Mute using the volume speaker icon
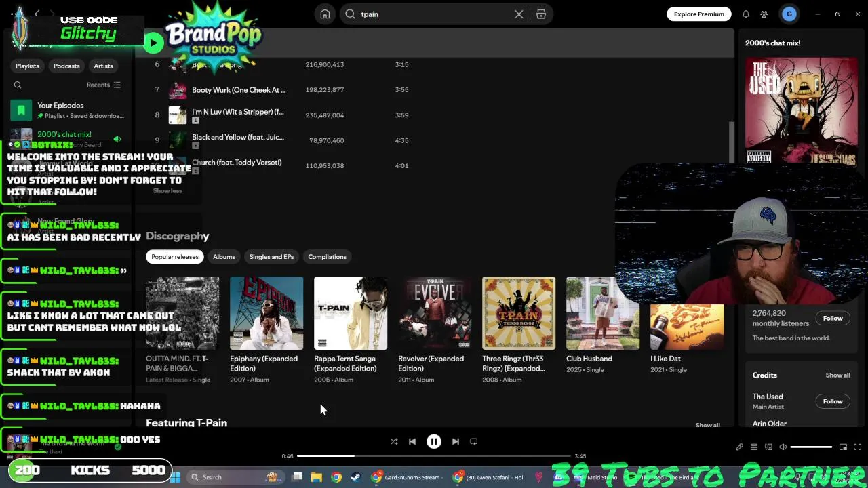 (x=783, y=447)
